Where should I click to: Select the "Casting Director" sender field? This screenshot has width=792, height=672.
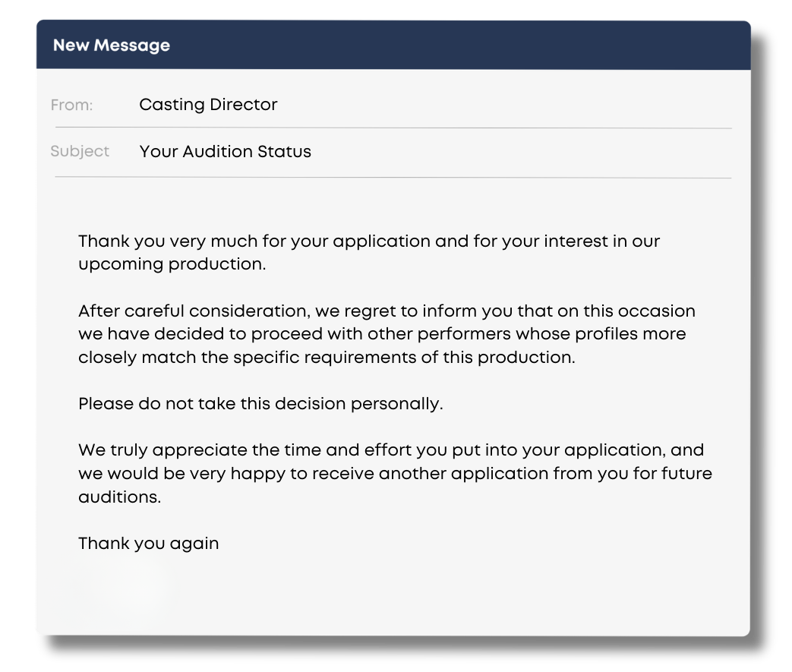click(208, 105)
